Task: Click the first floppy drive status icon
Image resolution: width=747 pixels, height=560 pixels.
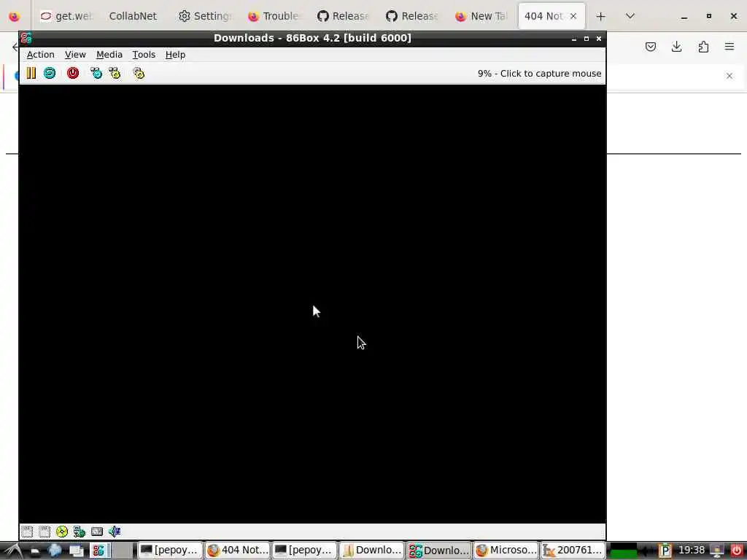Action: pos(27,532)
